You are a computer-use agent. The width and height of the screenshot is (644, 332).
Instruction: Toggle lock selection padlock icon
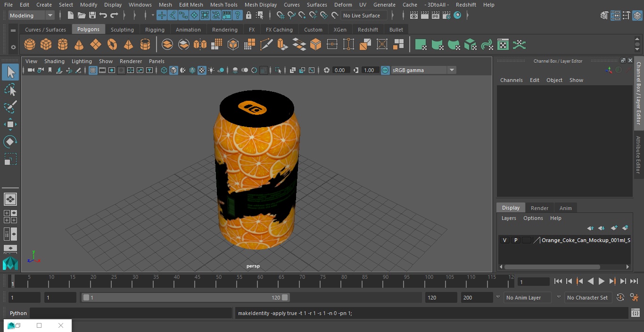248,16
